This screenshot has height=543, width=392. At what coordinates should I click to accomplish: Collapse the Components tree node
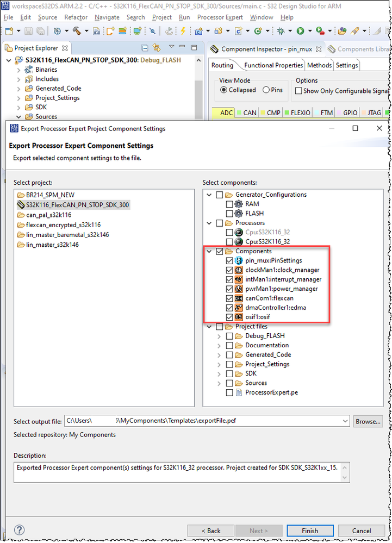pos(209,251)
